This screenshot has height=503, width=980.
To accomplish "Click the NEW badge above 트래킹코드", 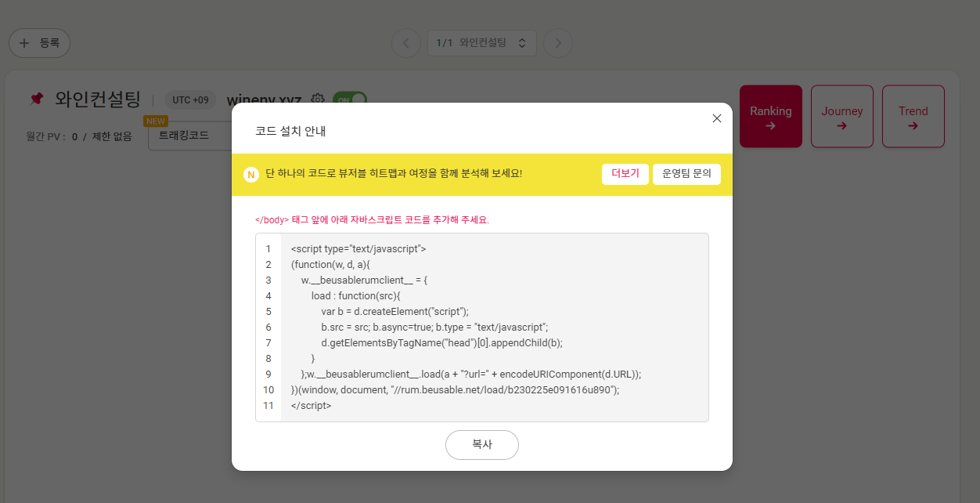I will 156,121.
